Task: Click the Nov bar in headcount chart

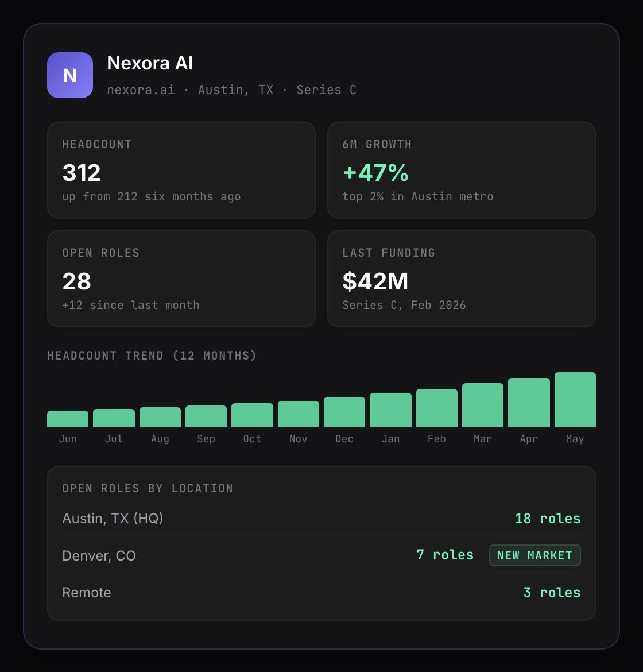Action: coord(299,414)
